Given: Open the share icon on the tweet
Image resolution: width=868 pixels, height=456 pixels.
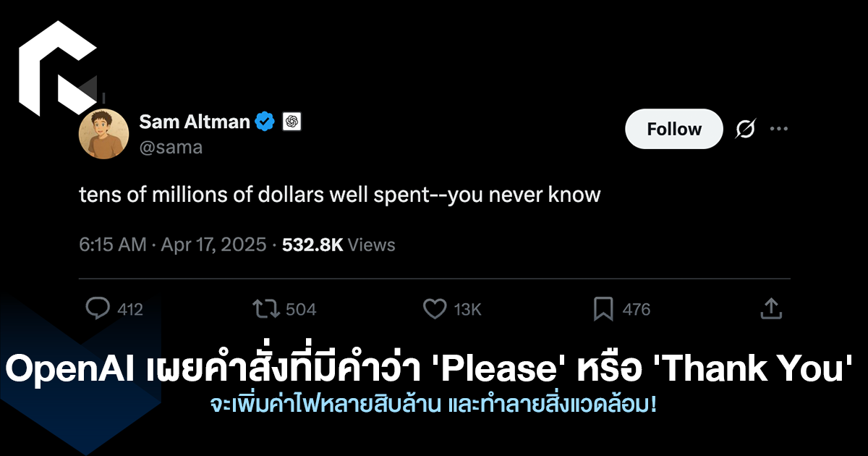Looking at the screenshot, I should [771, 309].
